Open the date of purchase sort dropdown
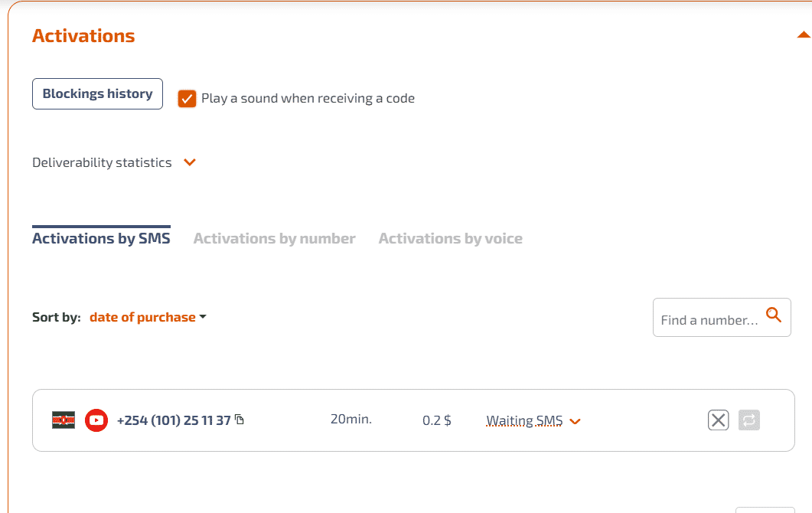This screenshot has width=812, height=513. tap(148, 317)
